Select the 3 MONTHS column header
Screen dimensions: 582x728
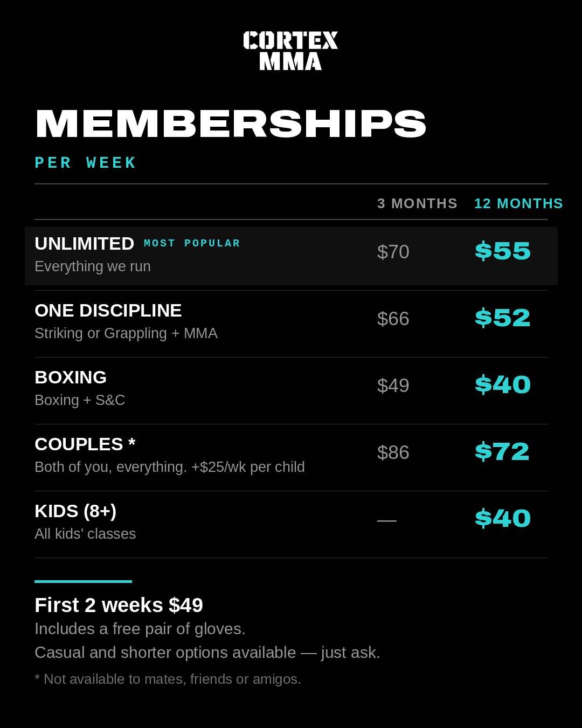417,203
